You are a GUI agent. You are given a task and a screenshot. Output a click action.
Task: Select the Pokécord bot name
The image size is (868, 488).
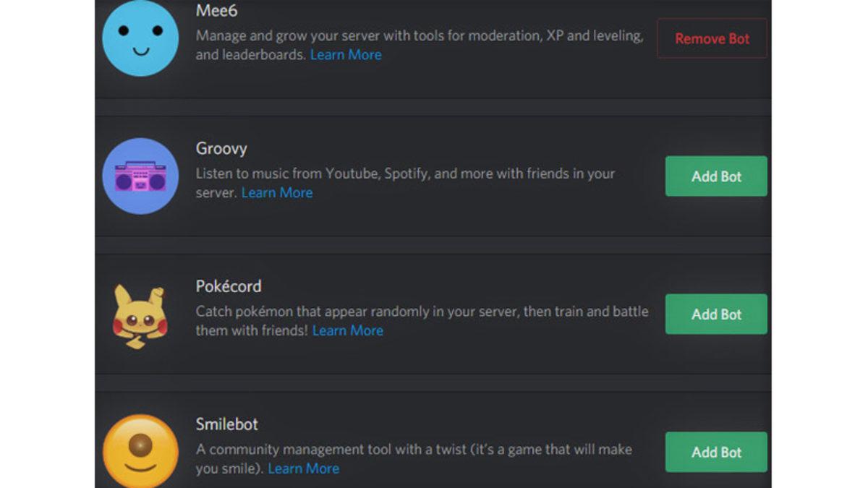[x=229, y=286]
